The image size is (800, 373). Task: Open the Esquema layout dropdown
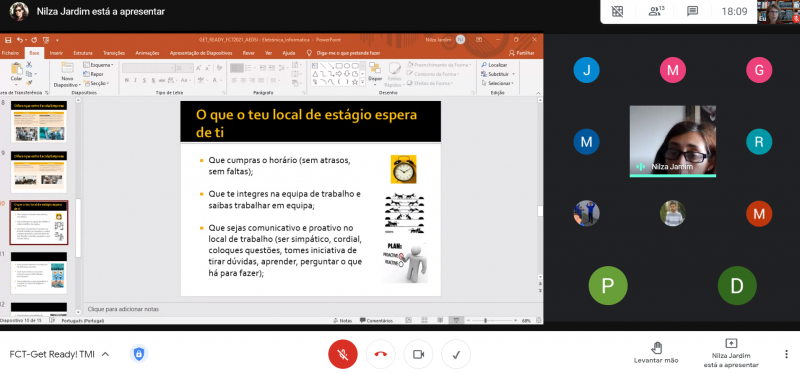point(98,65)
